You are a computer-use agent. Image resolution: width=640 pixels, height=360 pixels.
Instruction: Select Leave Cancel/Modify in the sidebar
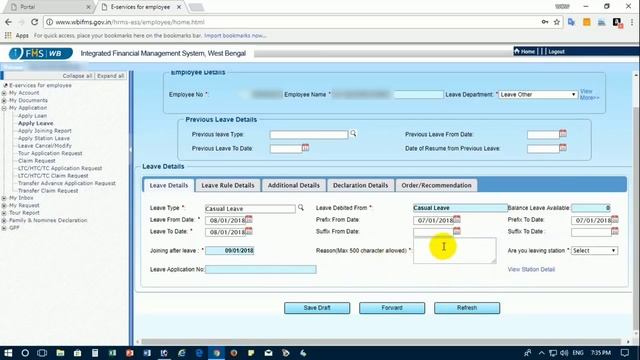(44, 146)
